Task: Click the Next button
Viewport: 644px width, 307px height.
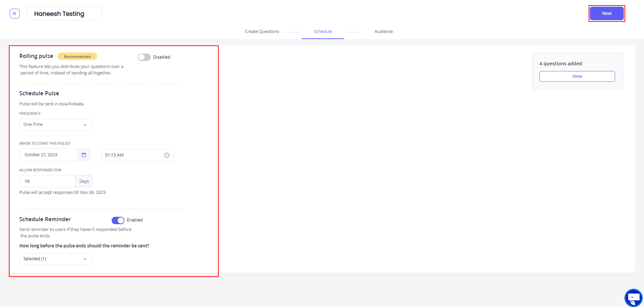Action: tap(607, 13)
